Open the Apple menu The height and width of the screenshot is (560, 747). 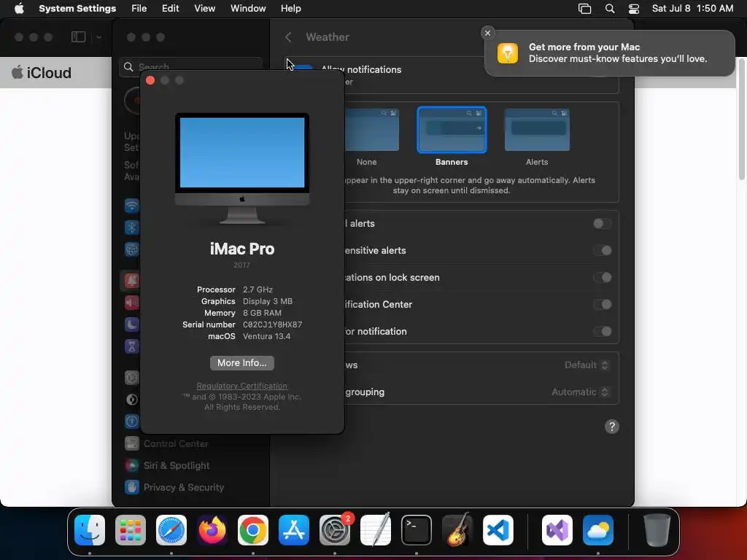[19, 9]
